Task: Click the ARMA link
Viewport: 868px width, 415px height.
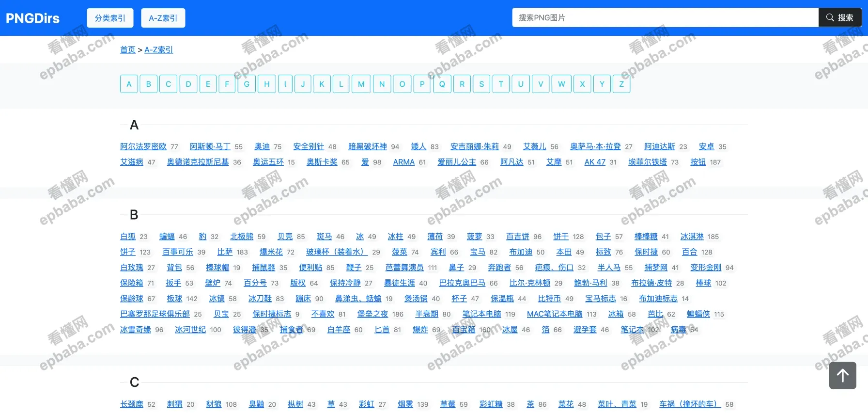Action: pyautogui.click(x=404, y=162)
